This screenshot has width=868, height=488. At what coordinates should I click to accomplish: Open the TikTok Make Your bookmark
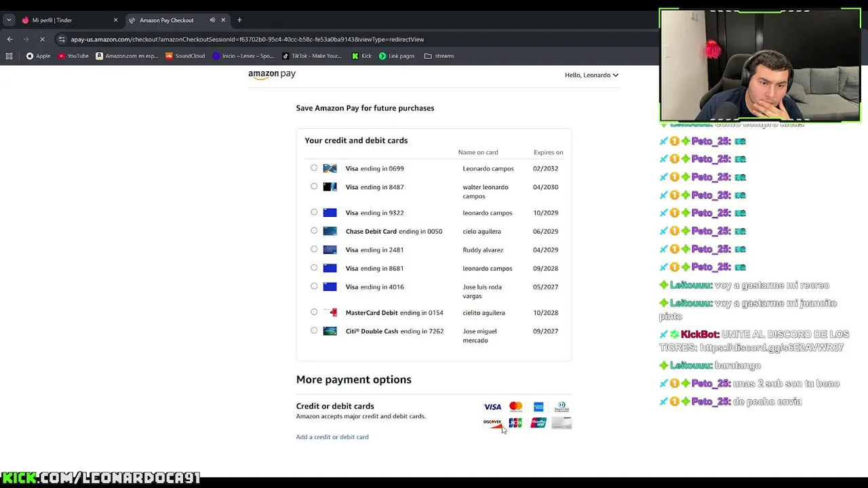312,56
